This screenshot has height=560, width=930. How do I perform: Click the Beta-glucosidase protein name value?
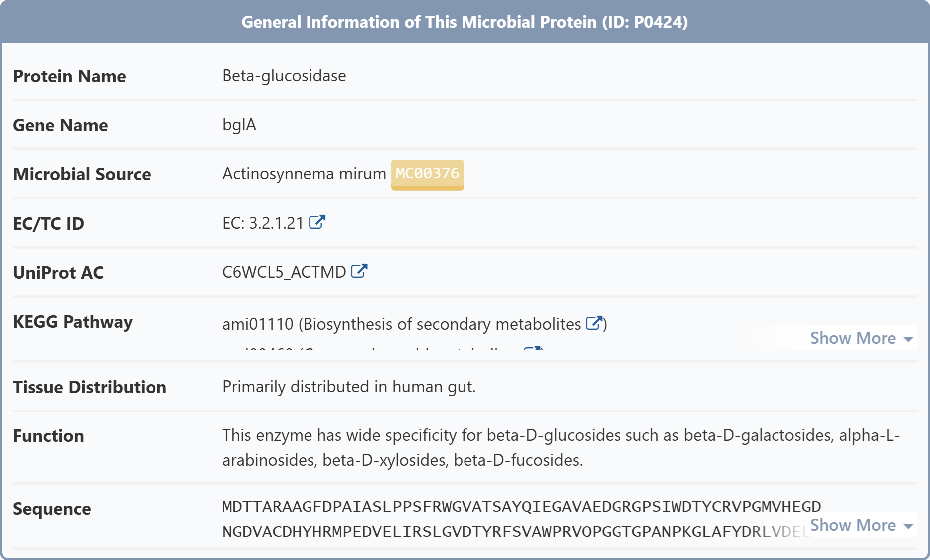tap(284, 76)
